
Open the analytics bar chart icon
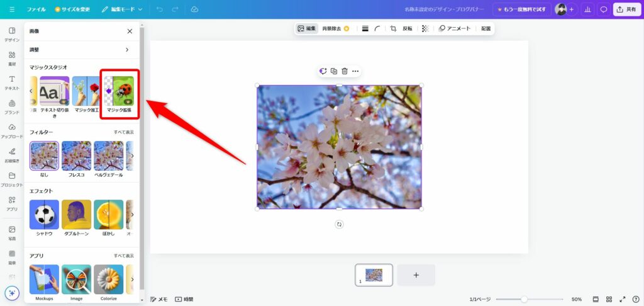click(x=587, y=9)
